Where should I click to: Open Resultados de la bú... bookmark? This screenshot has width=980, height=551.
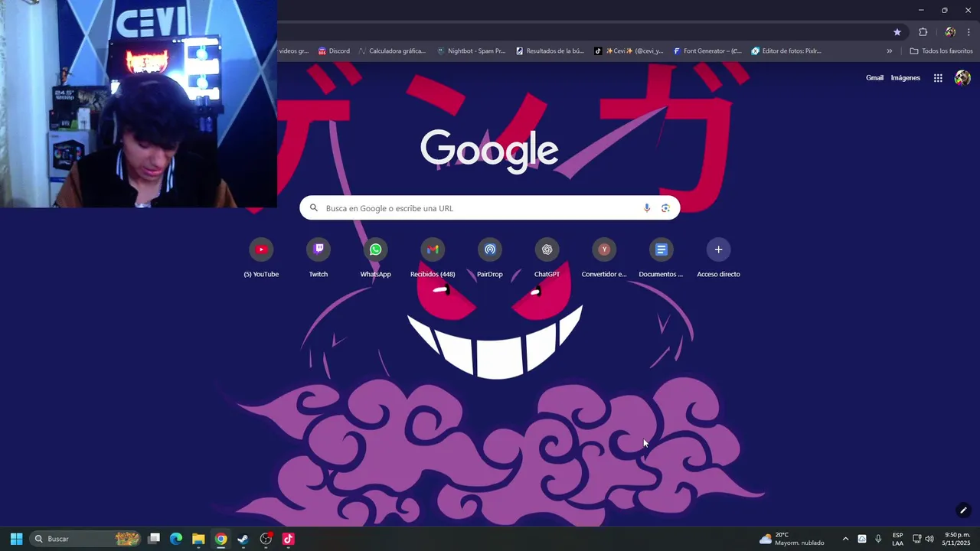click(550, 51)
